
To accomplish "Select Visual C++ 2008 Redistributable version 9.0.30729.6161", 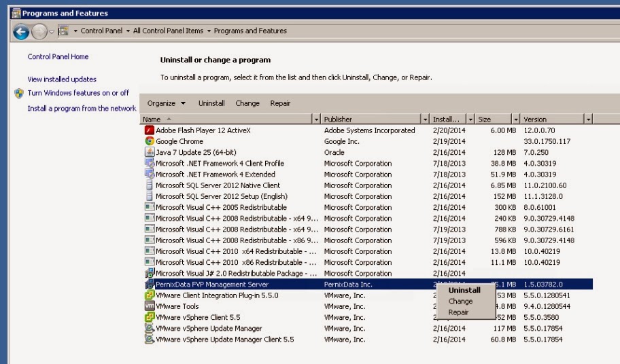I will point(368,230).
